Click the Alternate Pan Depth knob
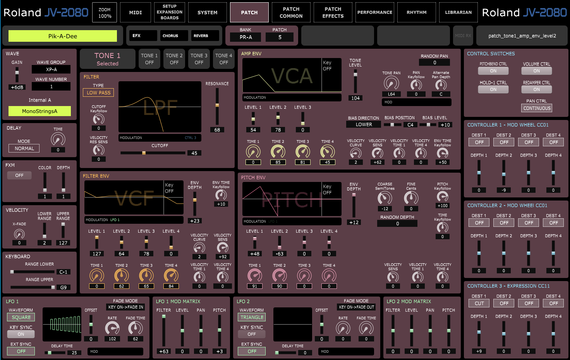Viewport: 570px width, 360px height. click(x=441, y=84)
